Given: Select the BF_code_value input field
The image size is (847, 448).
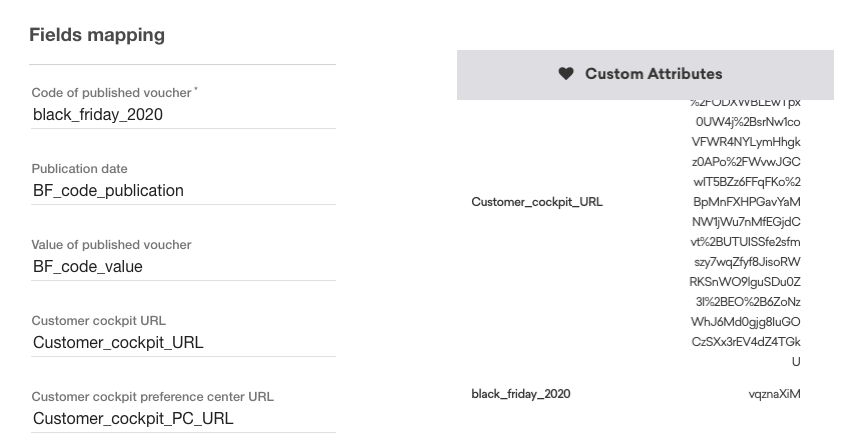Looking at the screenshot, I should [88, 267].
